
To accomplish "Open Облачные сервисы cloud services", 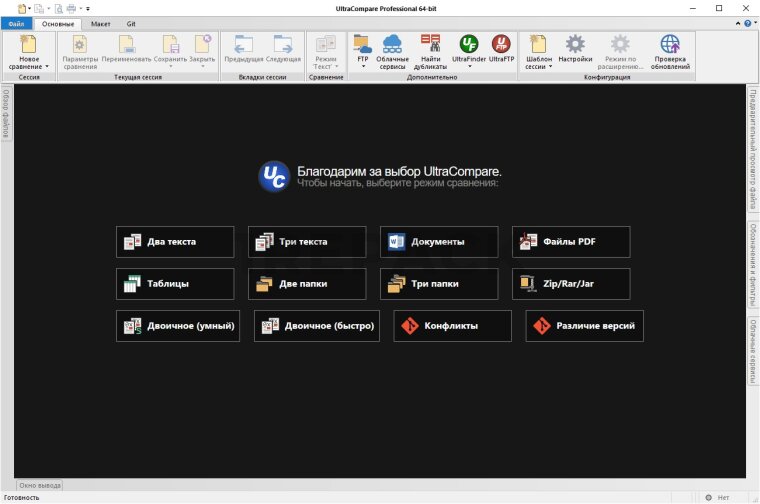I will [392, 52].
